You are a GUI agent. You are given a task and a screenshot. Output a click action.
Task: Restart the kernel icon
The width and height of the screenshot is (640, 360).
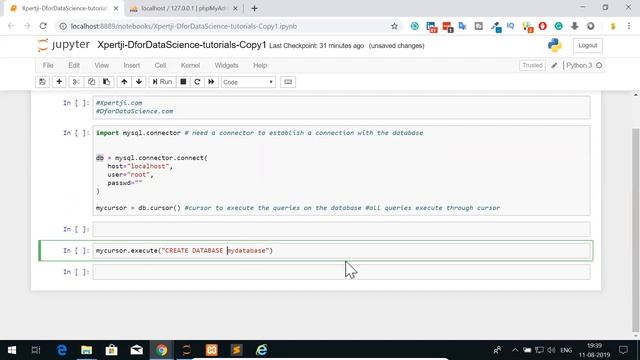(197, 82)
